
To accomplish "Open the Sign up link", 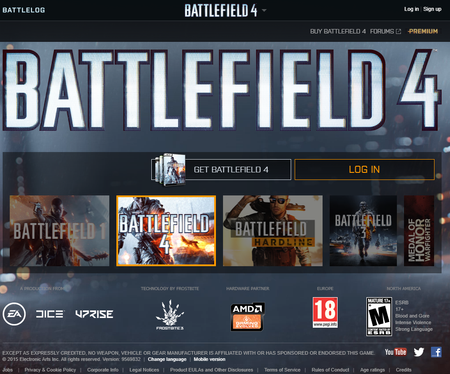I will click(x=432, y=9).
